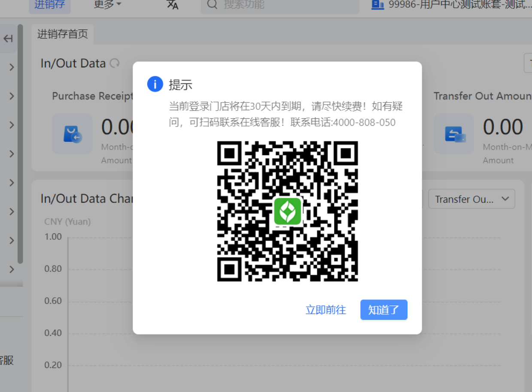Expand the first sidebar chevron item
The height and width of the screenshot is (392, 532).
click(x=12, y=67)
